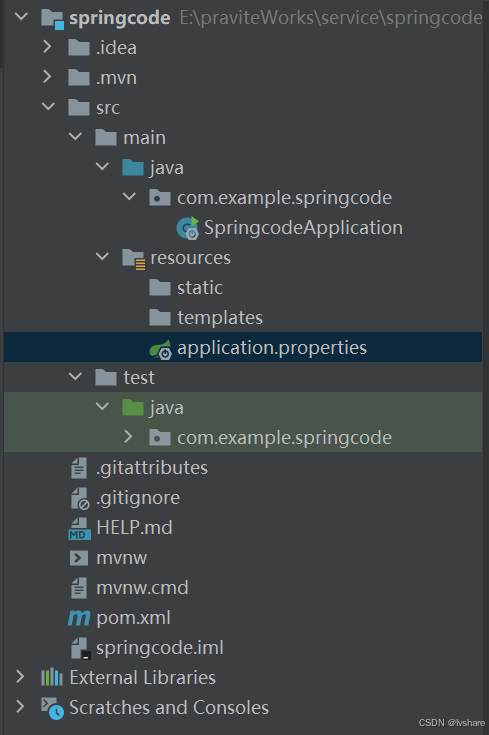The image size is (489, 735).
Task: Select the .mvn label
Action: point(116,78)
